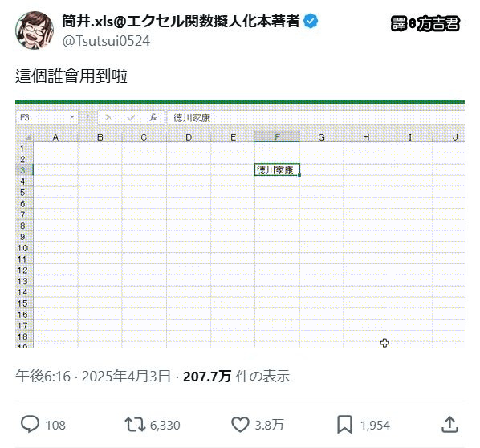Select column B header
This screenshot has height=448, width=480.
[x=100, y=136]
